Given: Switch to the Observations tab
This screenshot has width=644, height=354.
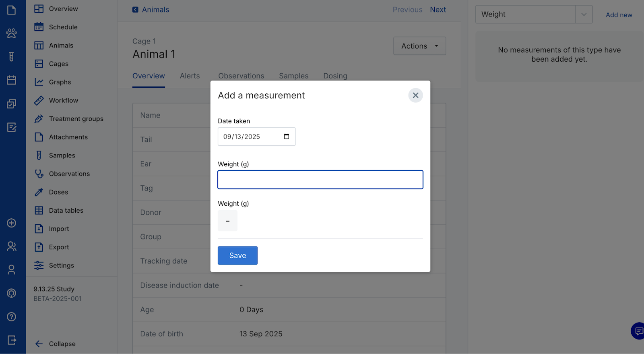Looking at the screenshot, I should pyautogui.click(x=241, y=76).
